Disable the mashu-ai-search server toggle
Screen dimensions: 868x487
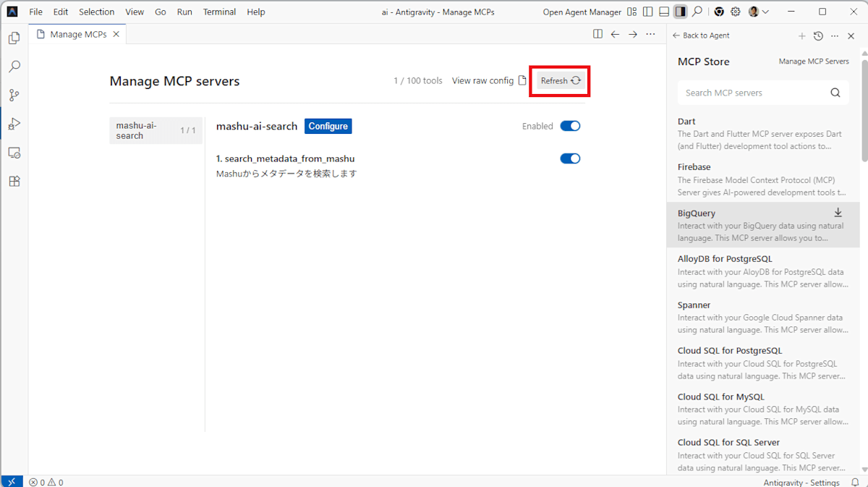570,126
